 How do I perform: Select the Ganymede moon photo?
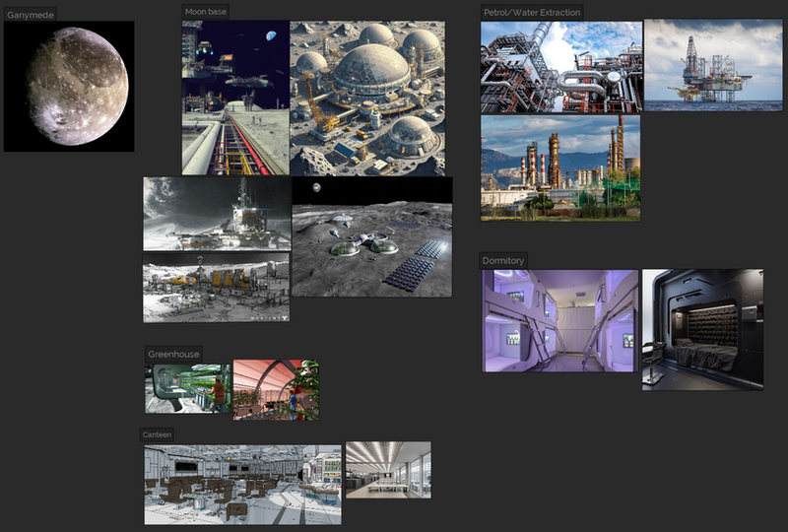69,87
